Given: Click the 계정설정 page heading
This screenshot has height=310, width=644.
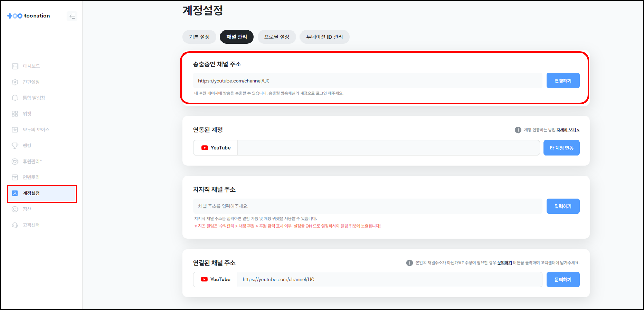Looking at the screenshot, I should (203, 10).
